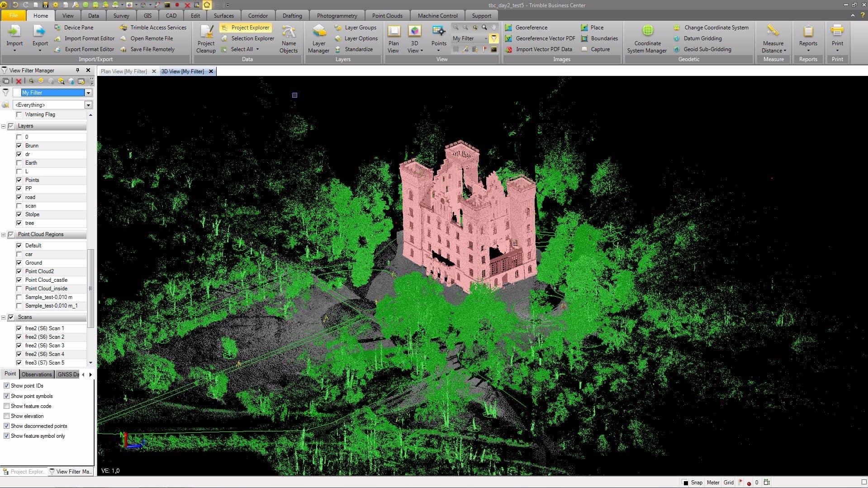Click Standardize layers tool

click(x=354, y=49)
